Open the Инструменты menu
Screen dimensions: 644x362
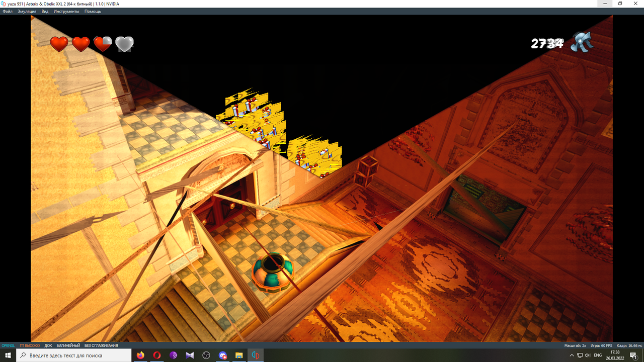click(66, 11)
